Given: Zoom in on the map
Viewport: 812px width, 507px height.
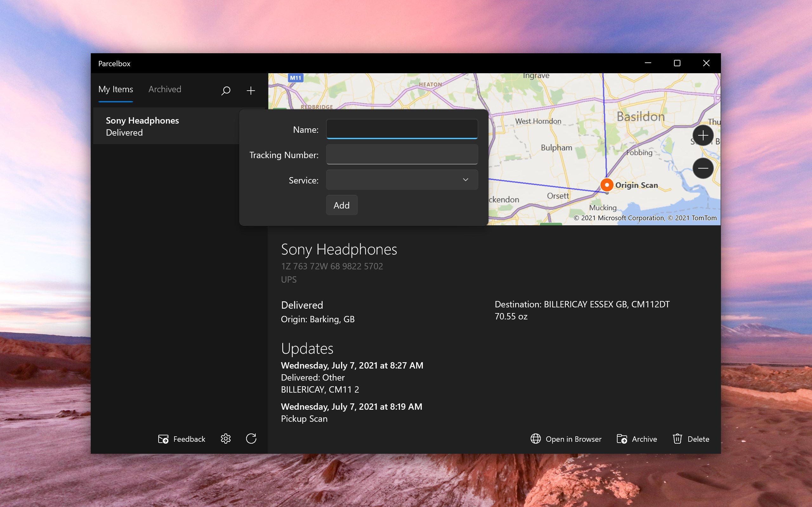Looking at the screenshot, I should coord(703,135).
